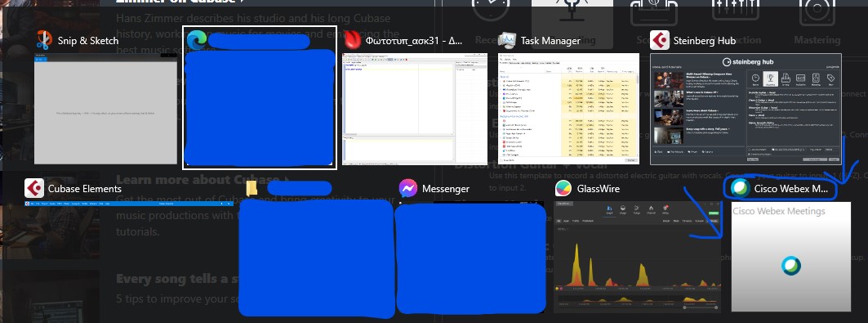Click the Task Manager app icon
Viewport: 868px width, 323px height.
point(507,40)
